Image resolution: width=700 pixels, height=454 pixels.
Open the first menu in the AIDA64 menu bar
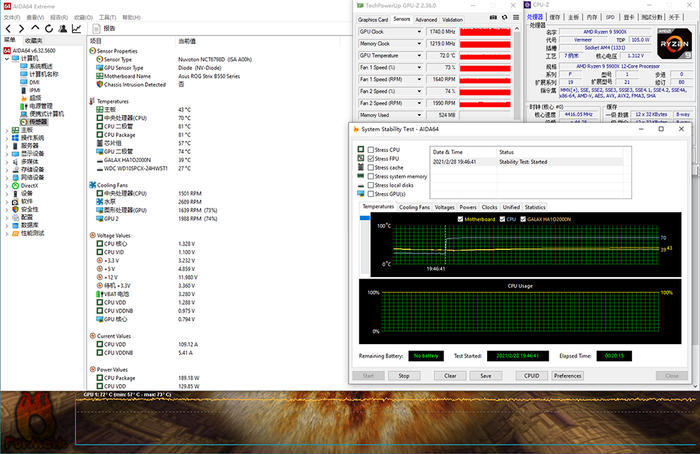tap(12, 17)
